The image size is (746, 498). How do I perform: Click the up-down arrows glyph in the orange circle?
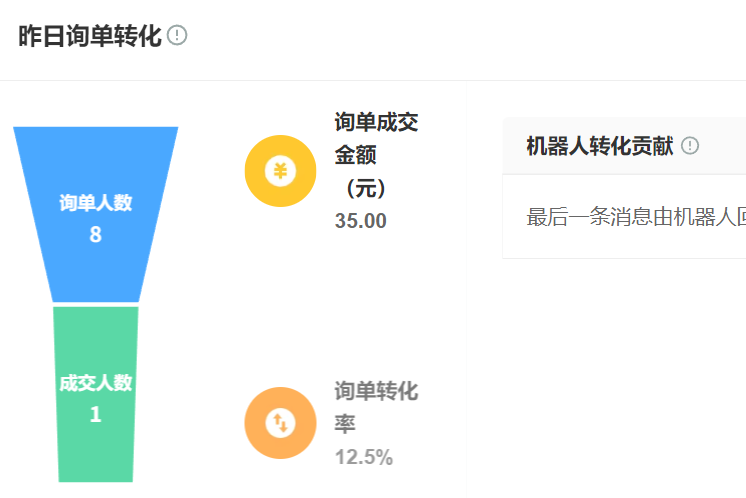click(x=280, y=423)
